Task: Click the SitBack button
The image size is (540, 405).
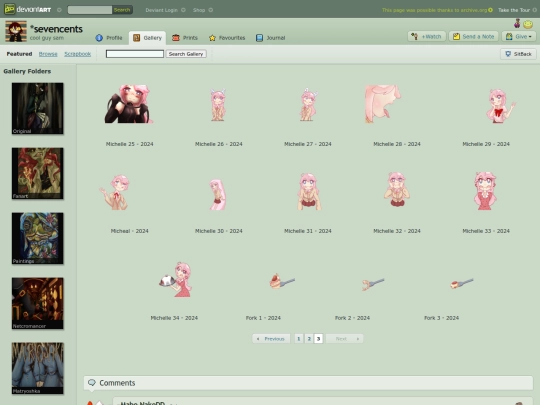Action: click(518, 54)
